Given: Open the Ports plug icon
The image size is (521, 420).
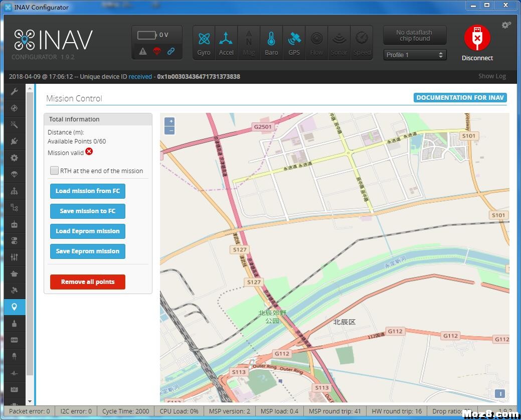Looking at the screenshot, I should (14, 142).
